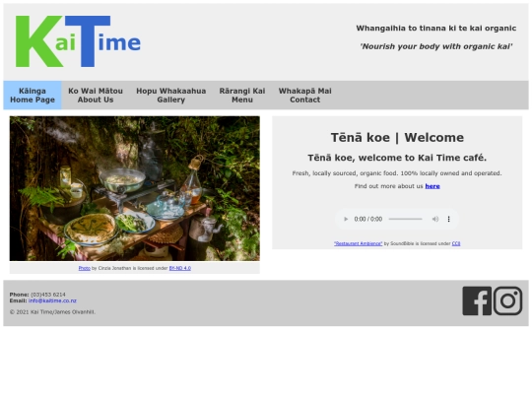Open Whakapā Mai Contact page

point(305,96)
